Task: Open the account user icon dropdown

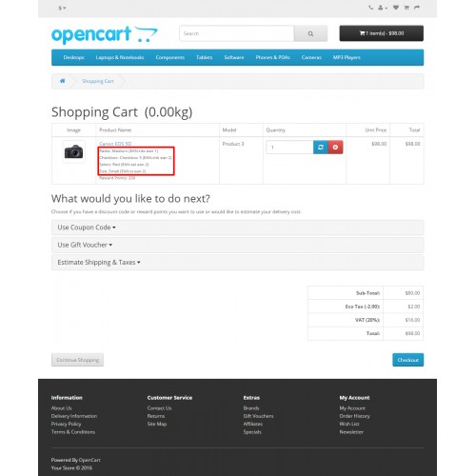Action: [x=383, y=8]
